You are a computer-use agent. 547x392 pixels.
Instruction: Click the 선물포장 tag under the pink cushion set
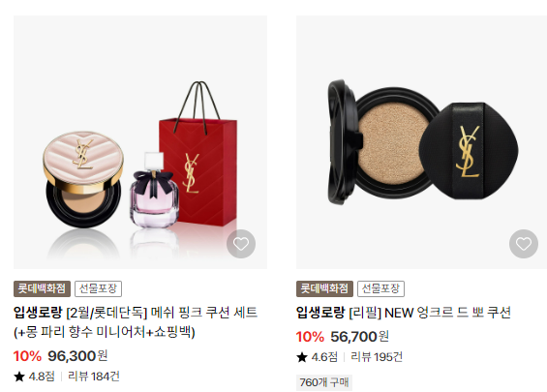pyautogui.click(x=98, y=288)
